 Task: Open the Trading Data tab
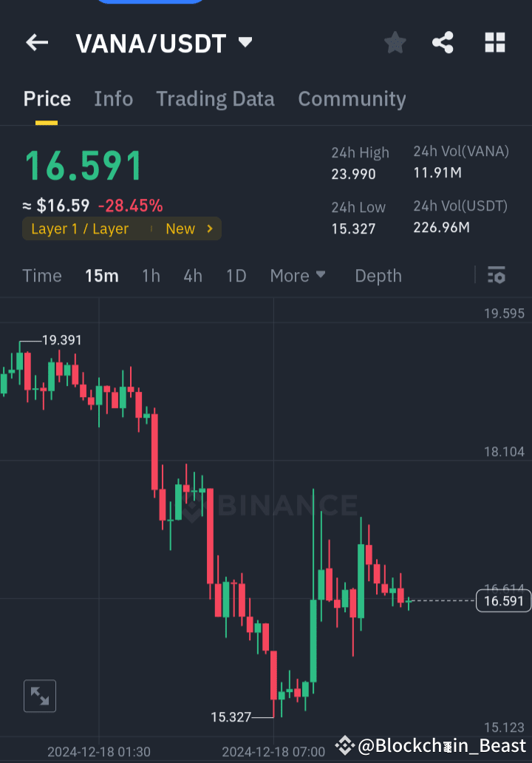coord(215,98)
